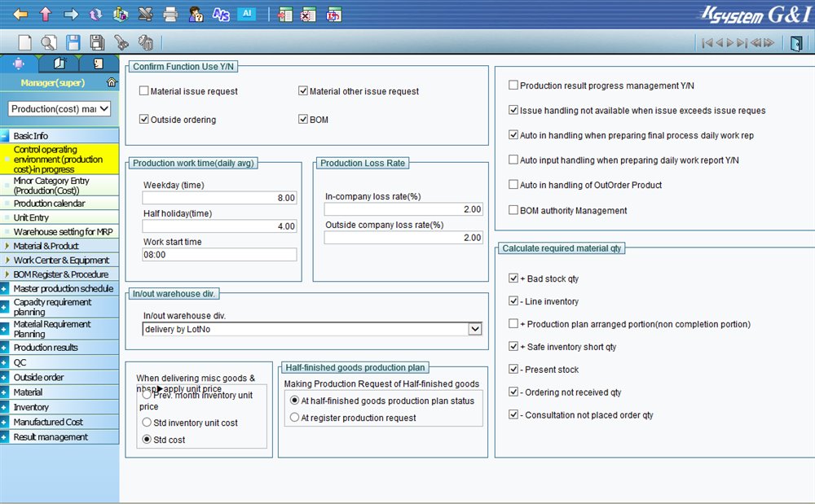Click the blue floppy disk save icon
Viewport: 815px width, 504px height.
[73, 42]
